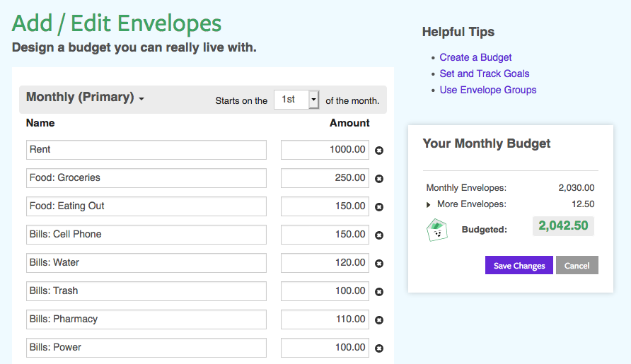The width and height of the screenshot is (631, 364).
Task: Open the Monthly (Primary) dropdown
Action: tap(85, 98)
